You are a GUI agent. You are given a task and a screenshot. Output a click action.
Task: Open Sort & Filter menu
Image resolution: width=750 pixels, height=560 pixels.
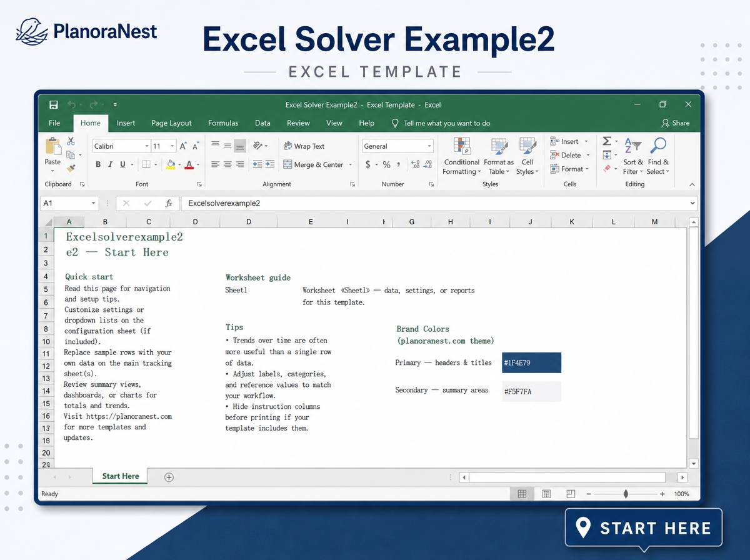click(x=633, y=156)
